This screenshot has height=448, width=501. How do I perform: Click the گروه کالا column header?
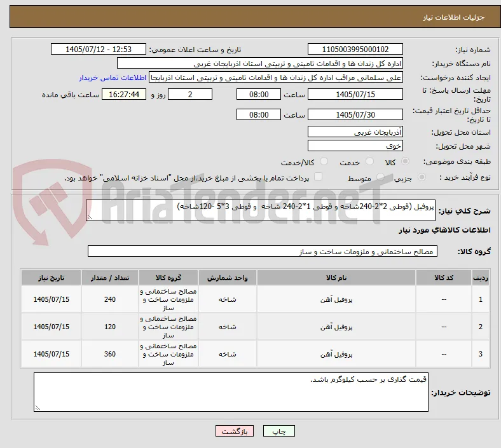[x=168, y=278]
